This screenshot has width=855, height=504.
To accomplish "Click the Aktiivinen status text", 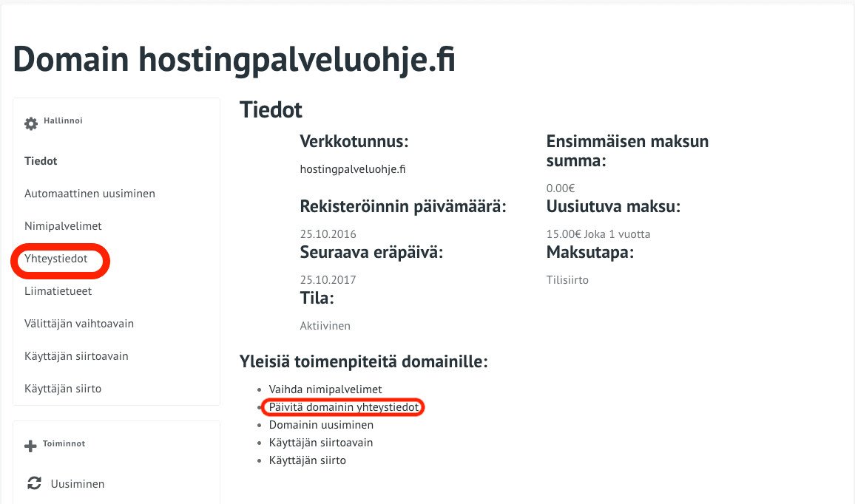I will click(x=325, y=326).
